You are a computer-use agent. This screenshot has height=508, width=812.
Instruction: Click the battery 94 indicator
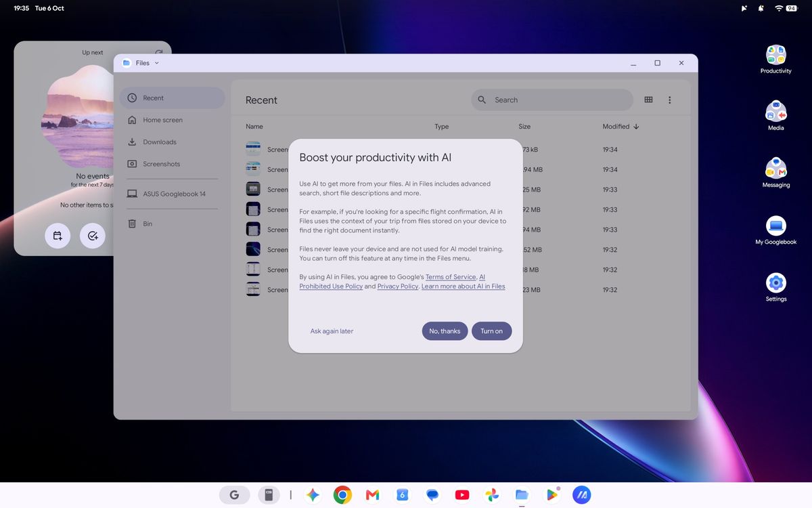click(791, 8)
